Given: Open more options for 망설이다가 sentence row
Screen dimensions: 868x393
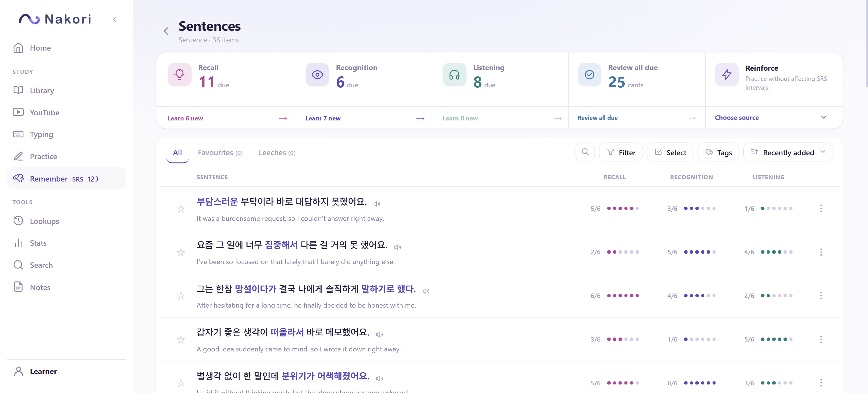Looking at the screenshot, I should [x=821, y=295].
